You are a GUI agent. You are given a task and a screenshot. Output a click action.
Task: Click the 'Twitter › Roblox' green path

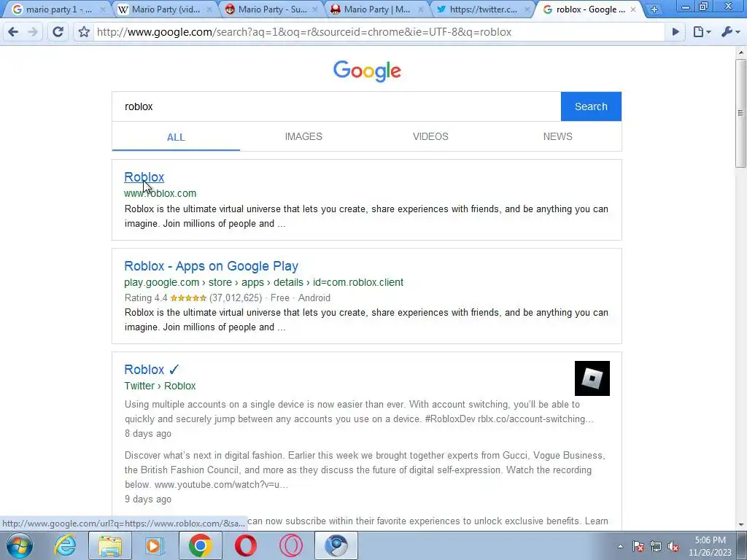pos(160,386)
